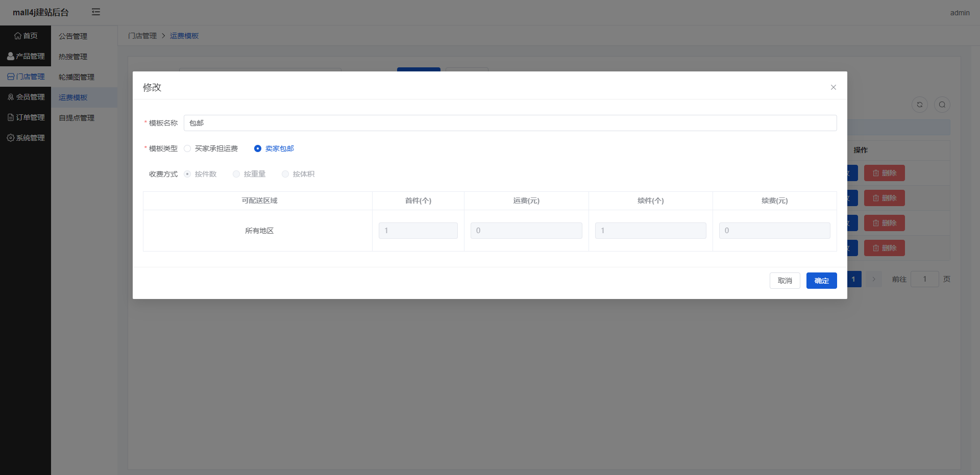The width and height of the screenshot is (980, 475).
Task: Select the 买家承担运费 radio option
Action: click(188, 148)
